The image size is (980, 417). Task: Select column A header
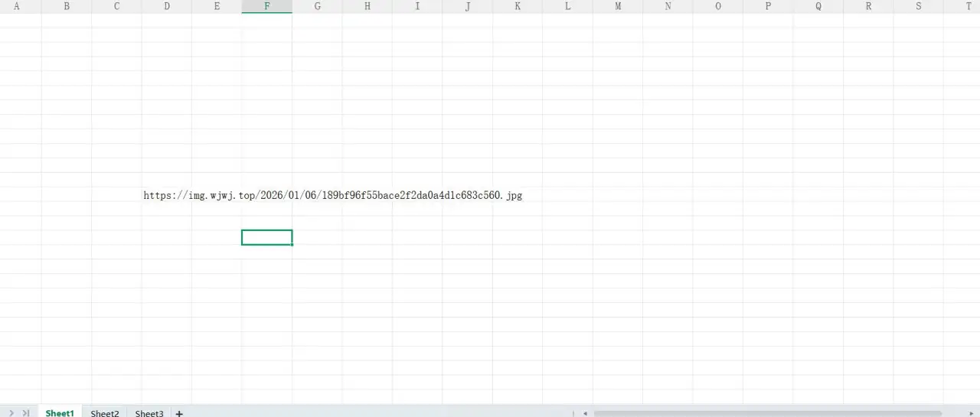[17, 6]
